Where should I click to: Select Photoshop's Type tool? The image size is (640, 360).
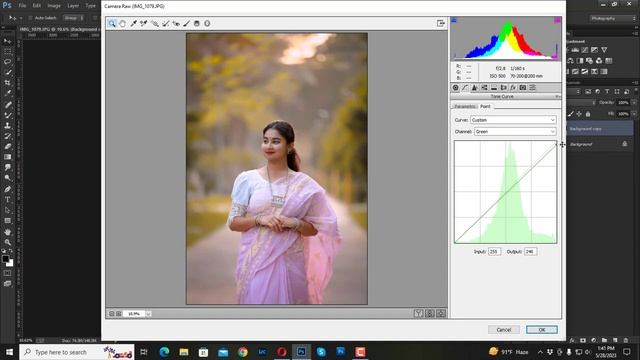point(7,200)
